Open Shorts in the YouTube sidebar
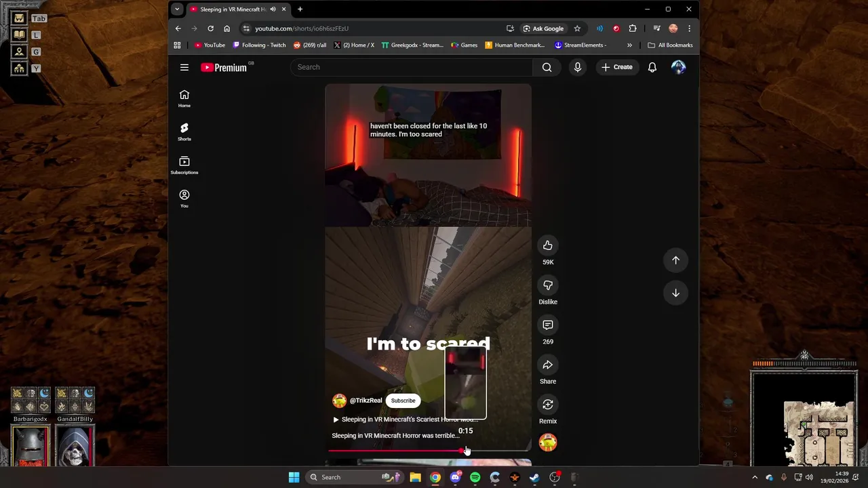This screenshot has height=488, width=868. (184, 131)
